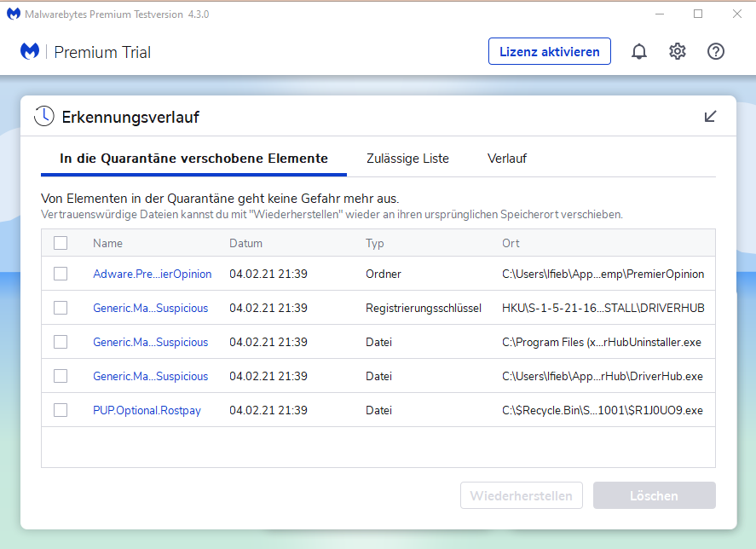
Task: Click Datei type in PUP.Optional.Rostpay row
Action: [378, 411]
